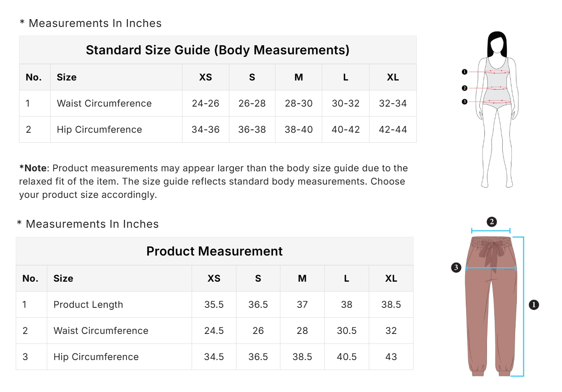
Task: Click the 24-26 waist value for XS
Action: point(206,104)
